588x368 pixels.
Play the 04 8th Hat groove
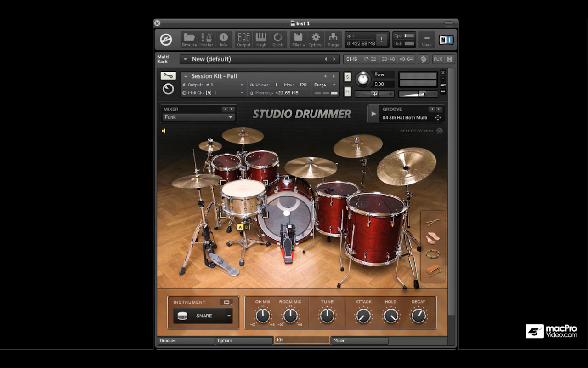(x=373, y=114)
